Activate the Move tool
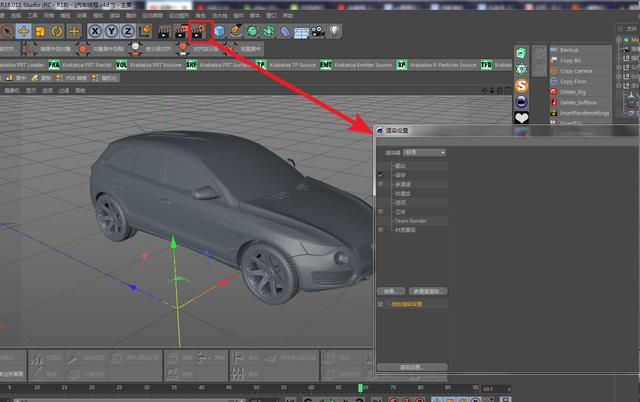 [24, 31]
